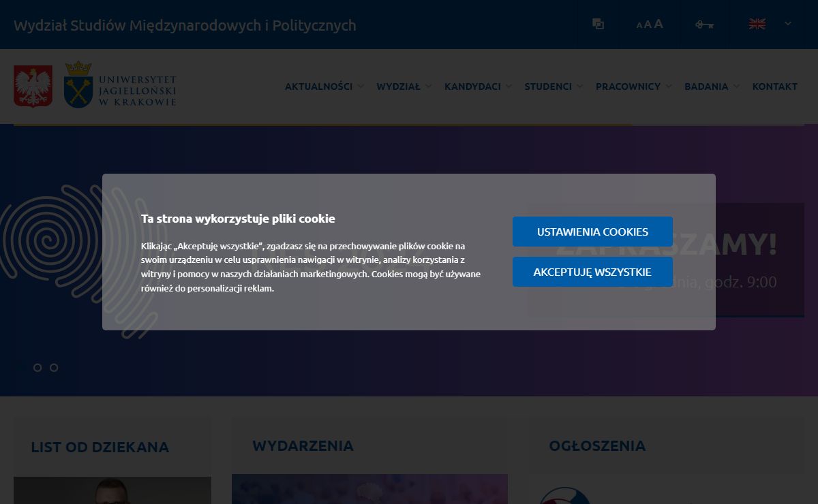Expand the Badania chevron arrow
818x504 pixels.
pos(736,86)
